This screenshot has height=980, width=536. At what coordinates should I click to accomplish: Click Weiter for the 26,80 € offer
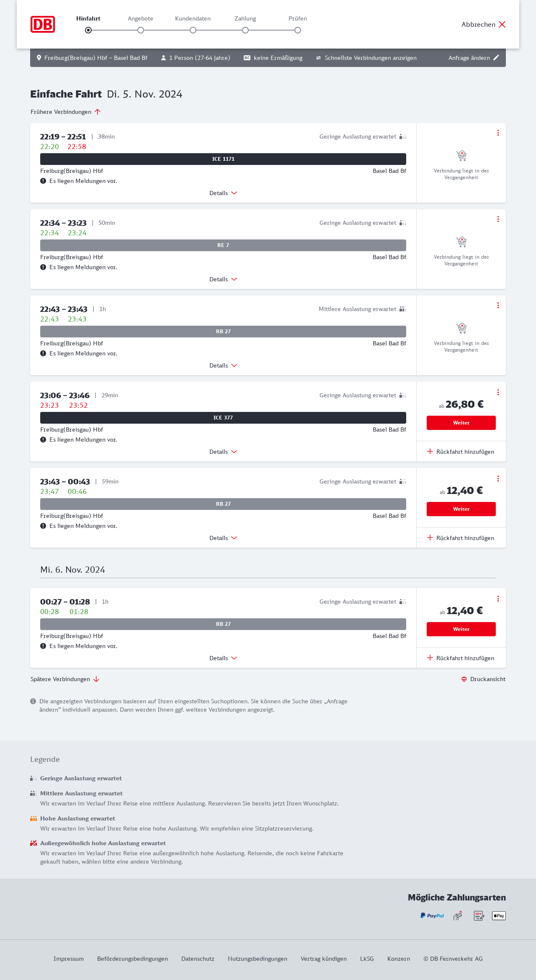click(461, 423)
